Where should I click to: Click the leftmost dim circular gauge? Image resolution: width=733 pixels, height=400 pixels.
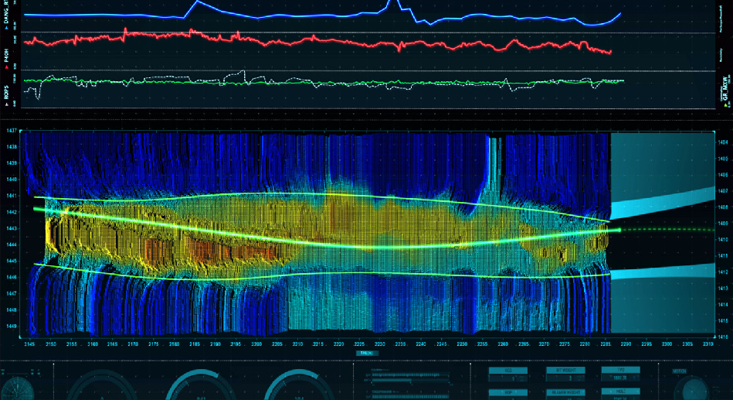pos(102,386)
